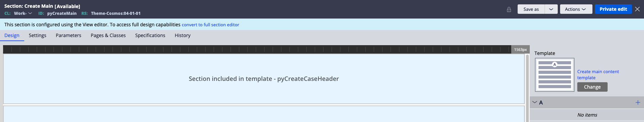644x122 pixels.
Task: Click the template layout thumbnail
Action: pyautogui.click(x=555, y=75)
